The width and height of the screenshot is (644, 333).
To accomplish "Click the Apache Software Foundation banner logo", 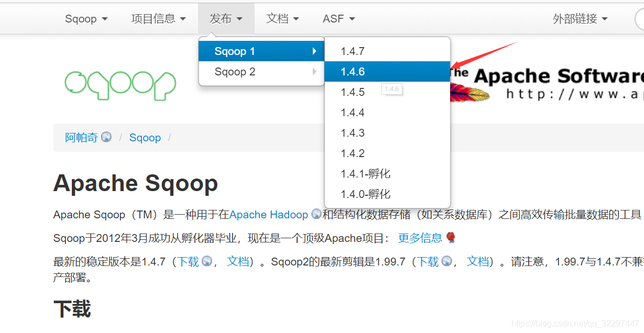I will 547,84.
